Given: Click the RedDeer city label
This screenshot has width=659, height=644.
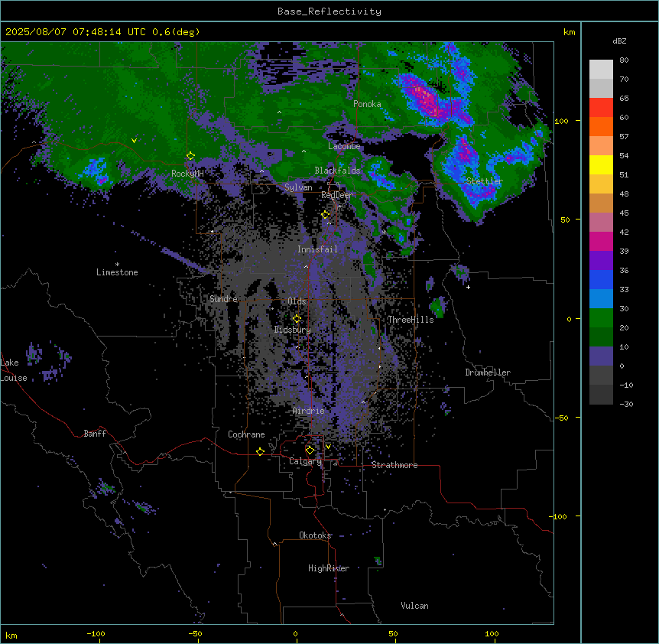Looking at the screenshot, I should coord(337,195).
